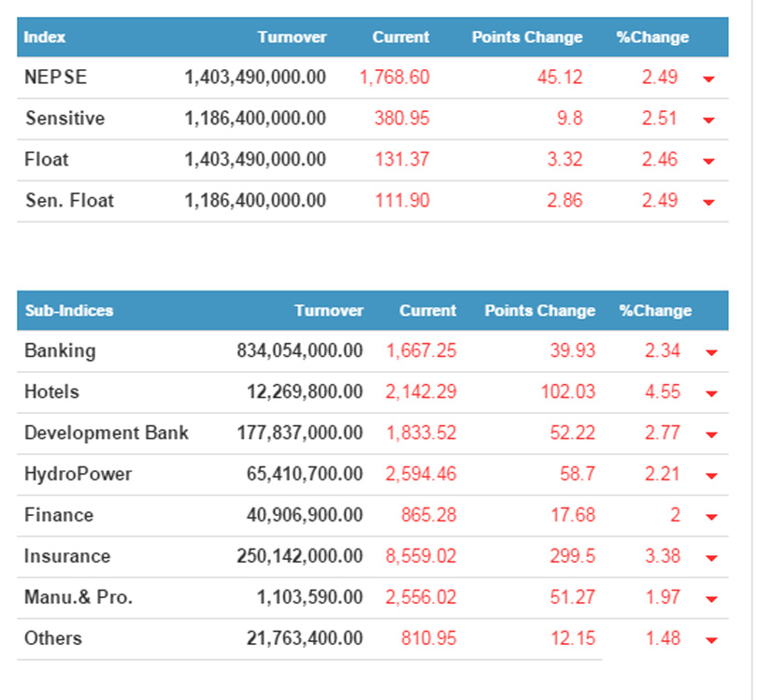Click Insurance percent change 3.38
This screenshot has width=757, height=700.
(663, 556)
